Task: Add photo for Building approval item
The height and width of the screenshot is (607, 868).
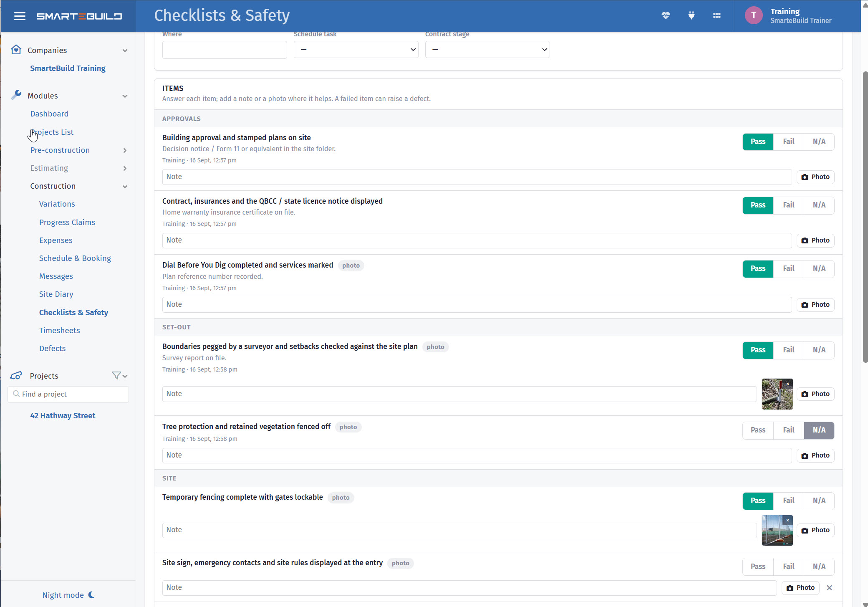Action: coord(815,177)
